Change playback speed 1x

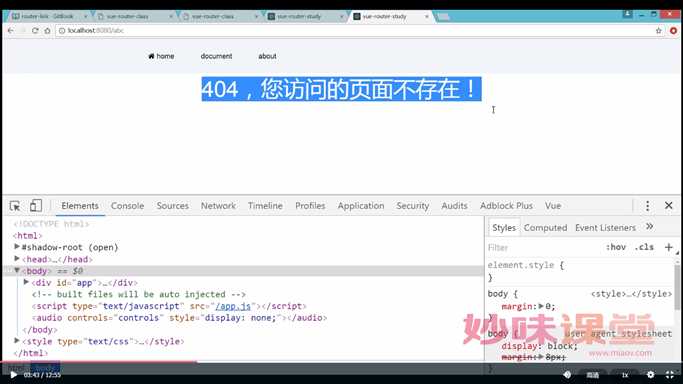click(625, 375)
